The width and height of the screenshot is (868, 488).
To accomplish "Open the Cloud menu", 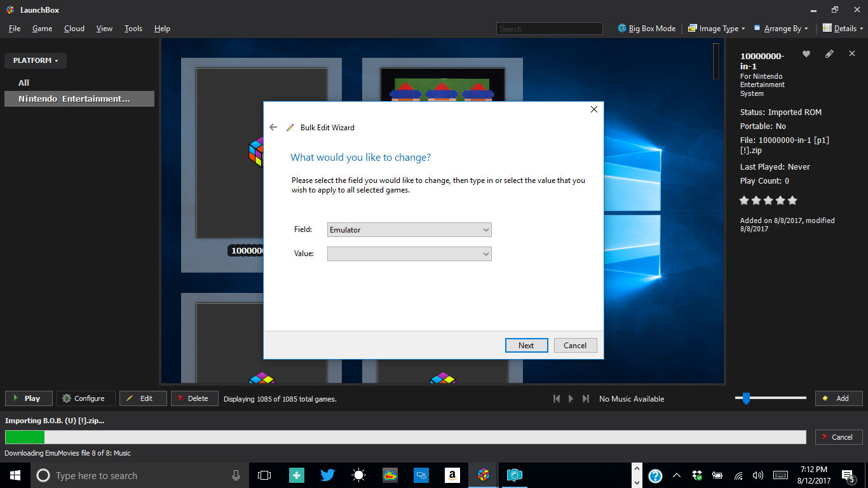I will 74,29.
